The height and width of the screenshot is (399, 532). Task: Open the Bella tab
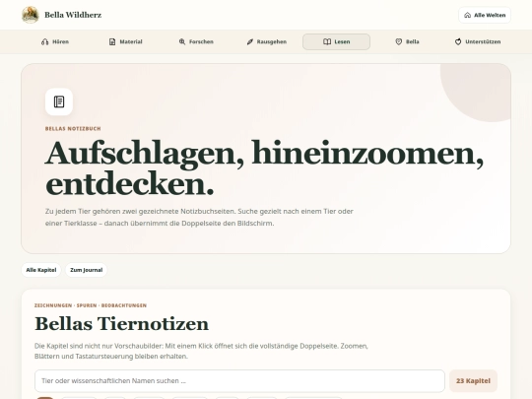point(407,41)
